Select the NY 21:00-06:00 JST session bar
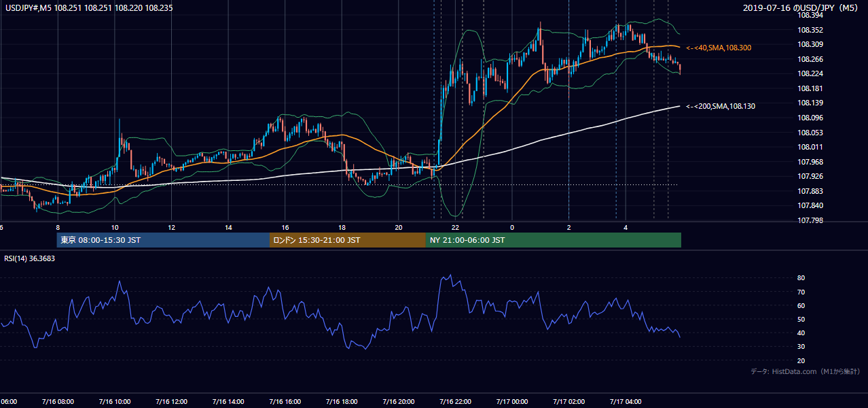The image size is (868, 408). pos(553,240)
